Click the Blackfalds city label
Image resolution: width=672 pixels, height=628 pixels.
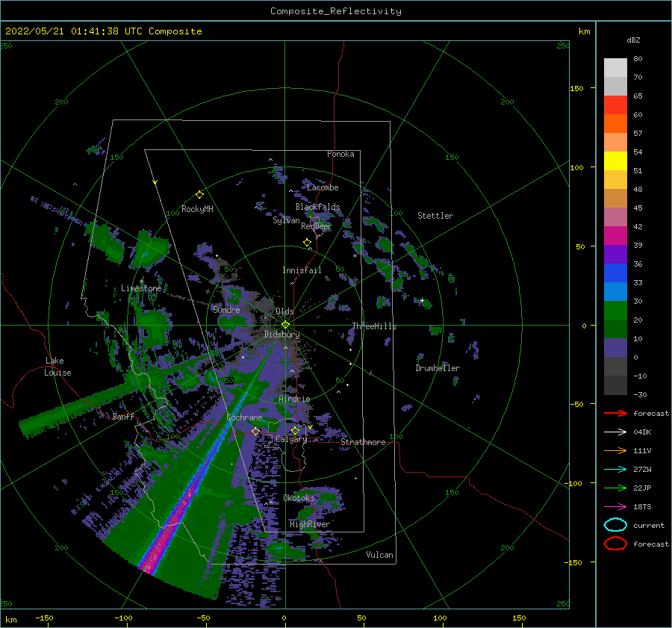tap(317, 207)
